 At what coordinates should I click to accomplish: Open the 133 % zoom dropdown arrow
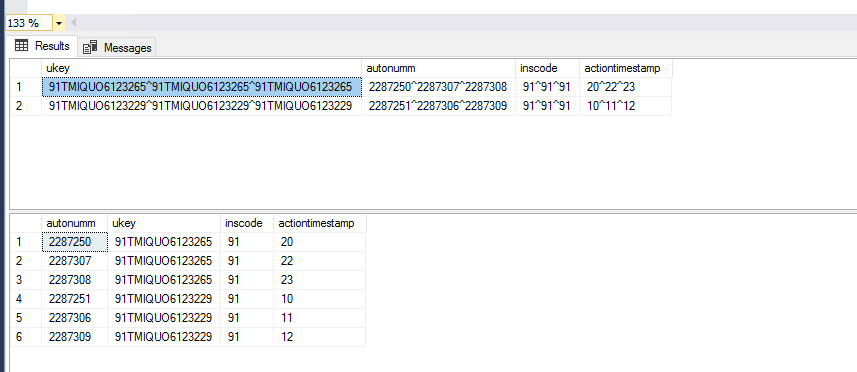[x=59, y=23]
